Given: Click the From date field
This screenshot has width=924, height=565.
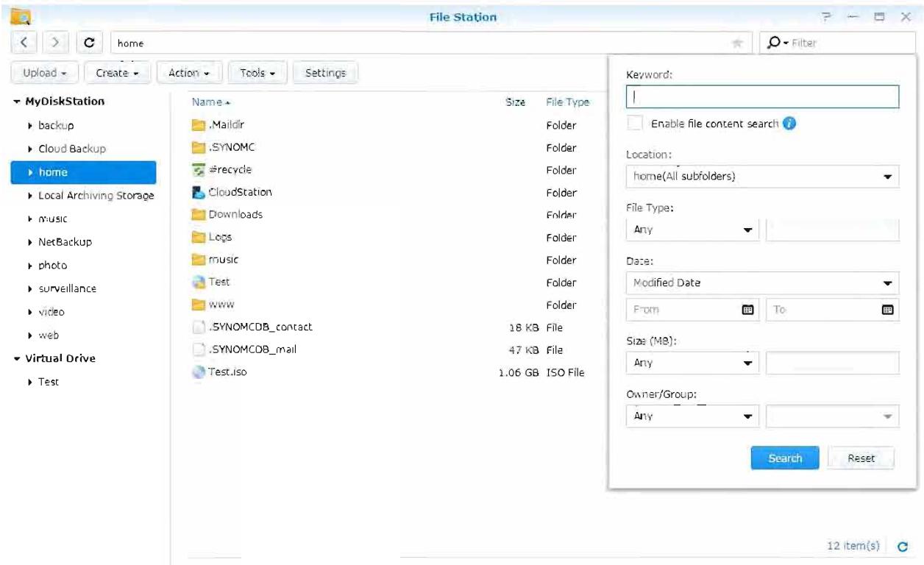Looking at the screenshot, I should tap(692, 310).
